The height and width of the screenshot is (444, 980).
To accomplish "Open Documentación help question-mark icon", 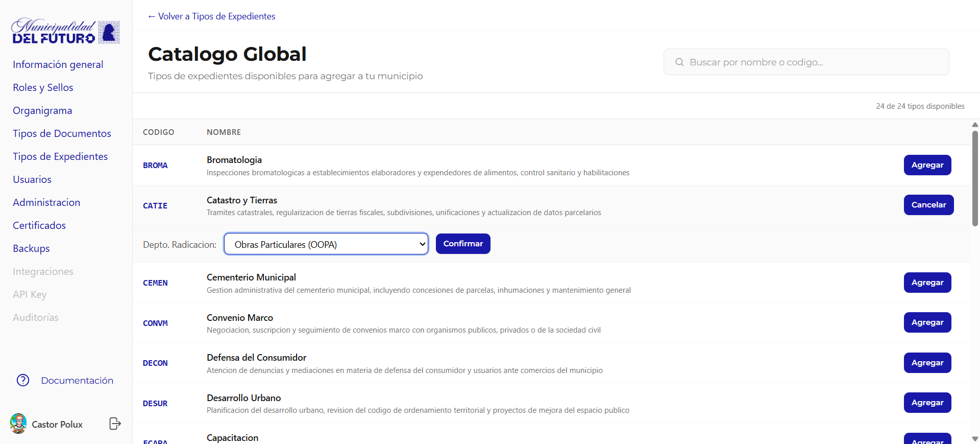I will tap(23, 380).
